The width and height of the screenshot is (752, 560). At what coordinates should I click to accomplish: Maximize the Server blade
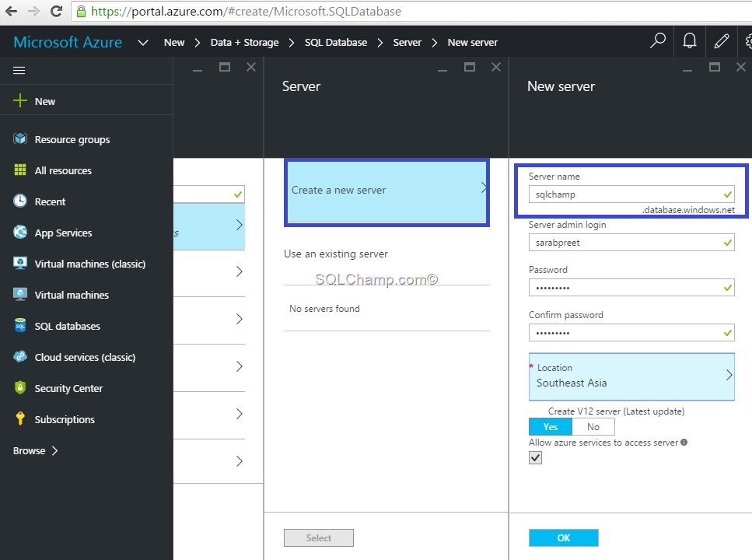click(x=470, y=67)
